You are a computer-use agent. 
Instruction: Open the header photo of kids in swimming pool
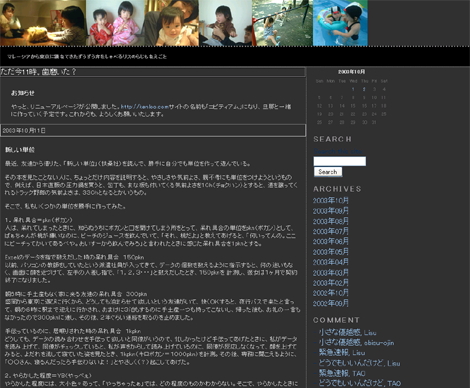[x=340, y=23]
